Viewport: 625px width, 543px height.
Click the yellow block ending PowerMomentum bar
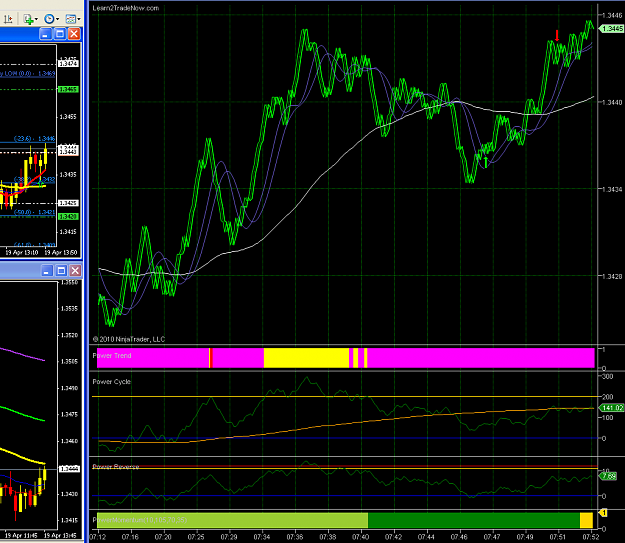(x=586, y=521)
